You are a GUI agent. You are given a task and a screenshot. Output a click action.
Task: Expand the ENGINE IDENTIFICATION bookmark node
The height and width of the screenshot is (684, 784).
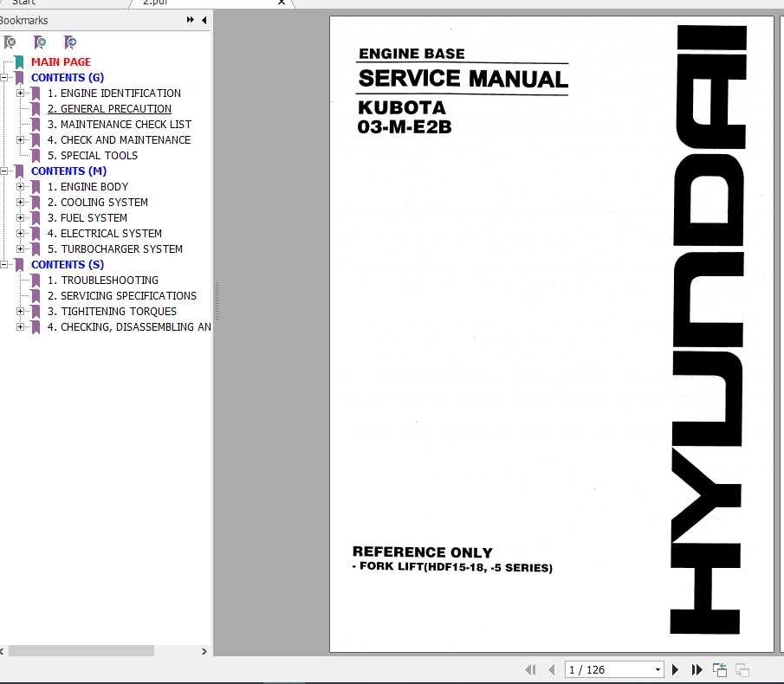[21, 93]
